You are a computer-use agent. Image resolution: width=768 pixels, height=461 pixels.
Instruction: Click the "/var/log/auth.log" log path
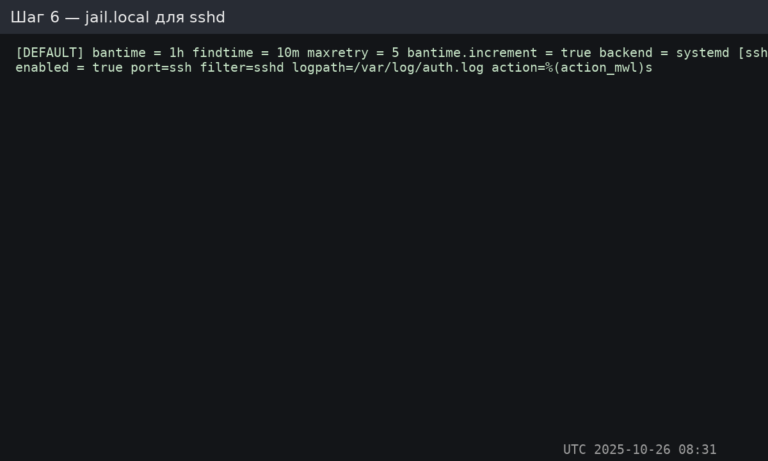click(x=416, y=67)
